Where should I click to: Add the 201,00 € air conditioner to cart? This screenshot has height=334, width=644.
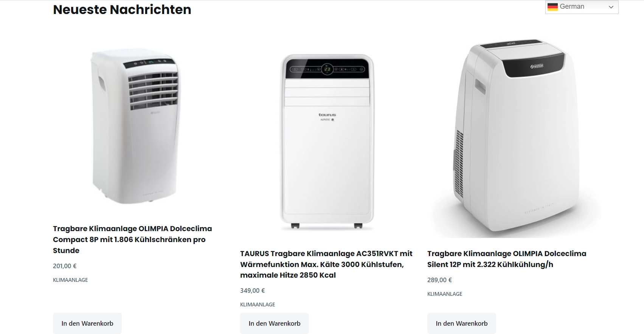pyautogui.click(x=87, y=323)
